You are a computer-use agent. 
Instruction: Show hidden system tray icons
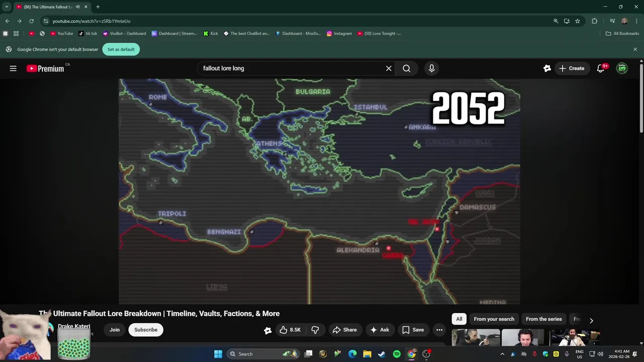pyautogui.click(x=502, y=354)
